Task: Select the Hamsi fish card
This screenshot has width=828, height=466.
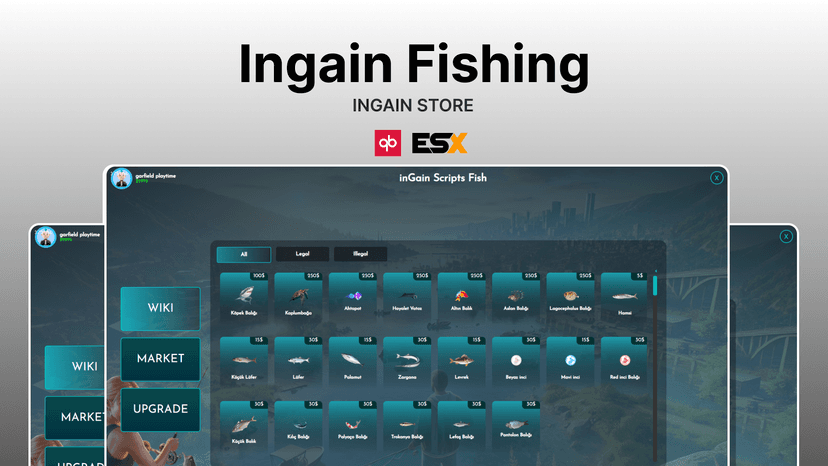Action: 624,296
